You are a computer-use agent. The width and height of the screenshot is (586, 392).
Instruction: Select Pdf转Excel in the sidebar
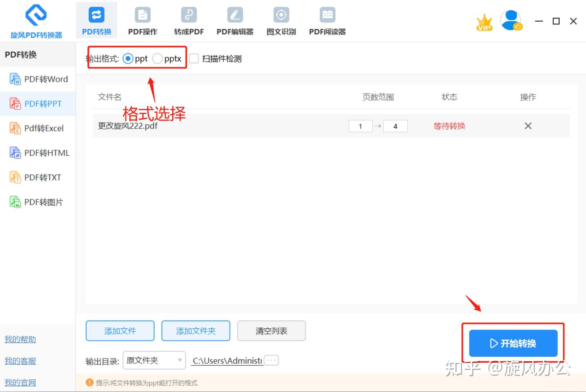tap(38, 128)
